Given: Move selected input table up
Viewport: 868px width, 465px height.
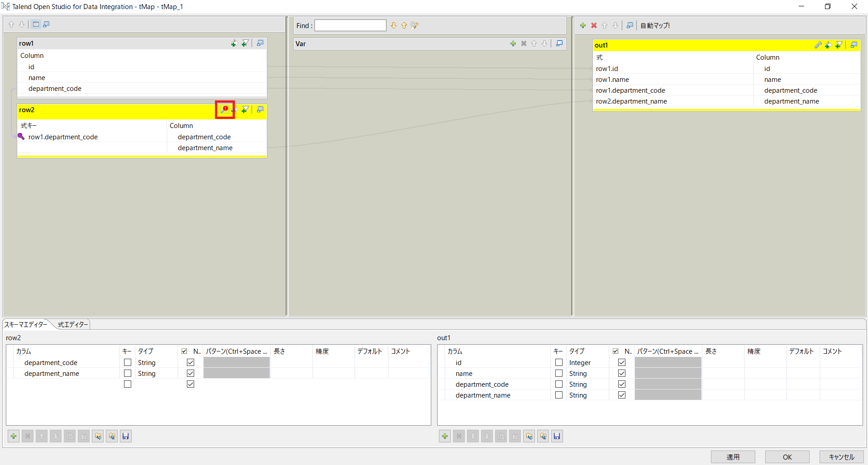Looking at the screenshot, I should pyautogui.click(x=11, y=24).
